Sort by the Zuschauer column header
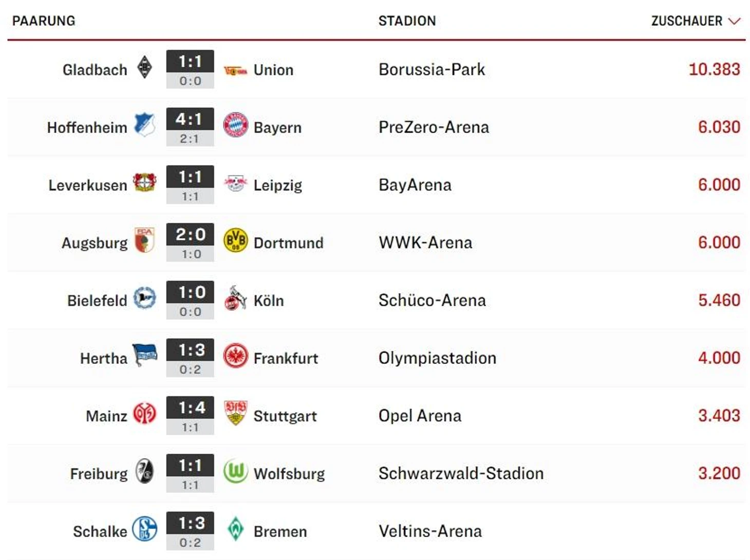 686,21
